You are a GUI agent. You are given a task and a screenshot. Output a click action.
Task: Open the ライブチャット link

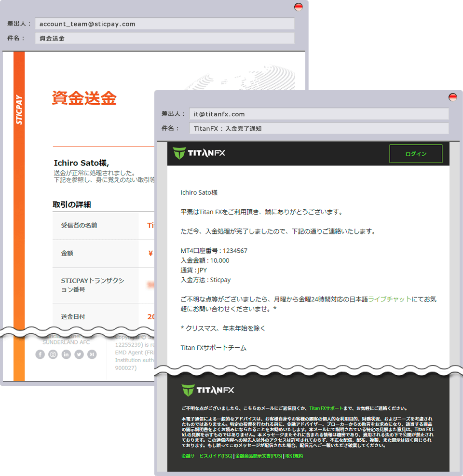[390, 299]
